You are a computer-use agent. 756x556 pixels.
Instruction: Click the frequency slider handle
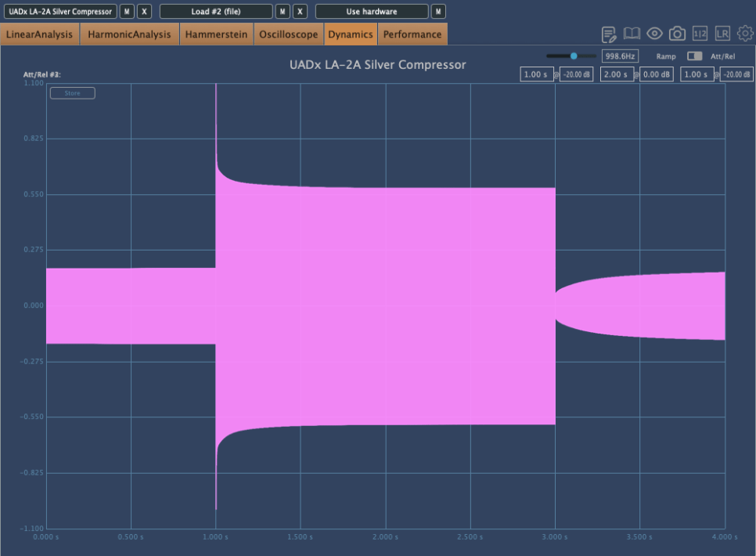(574, 56)
